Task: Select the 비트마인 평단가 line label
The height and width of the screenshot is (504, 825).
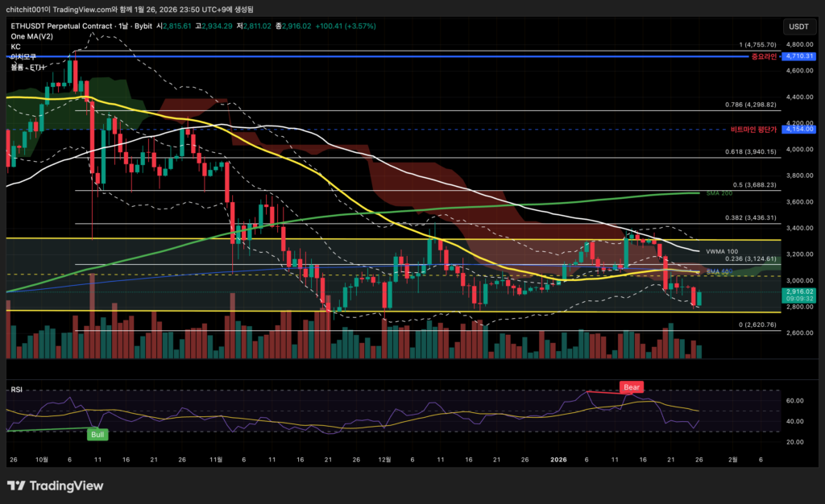Action: [x=753, y=129]
